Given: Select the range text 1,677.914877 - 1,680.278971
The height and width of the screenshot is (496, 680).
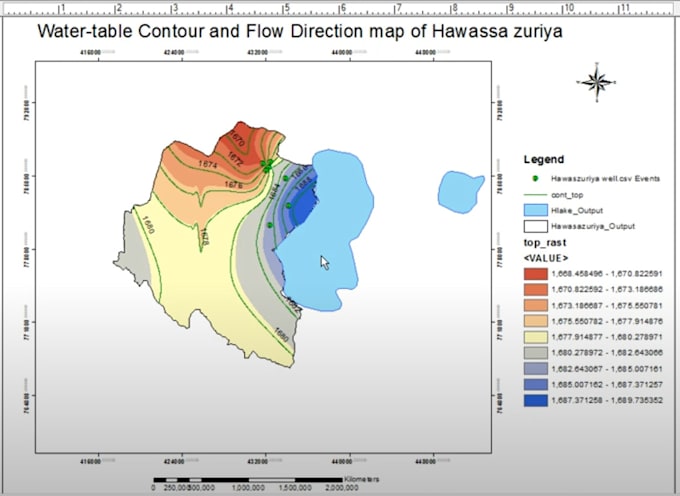Looking at the screenshot, I should tap(607, 337).
